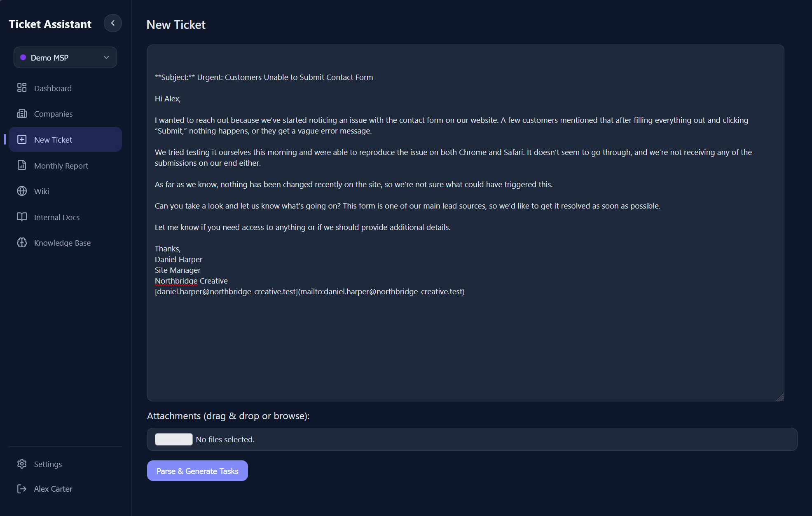Viewport: 812px width, 516px height.
Task: Click the Settings gear icon
Action: point(22,464)
